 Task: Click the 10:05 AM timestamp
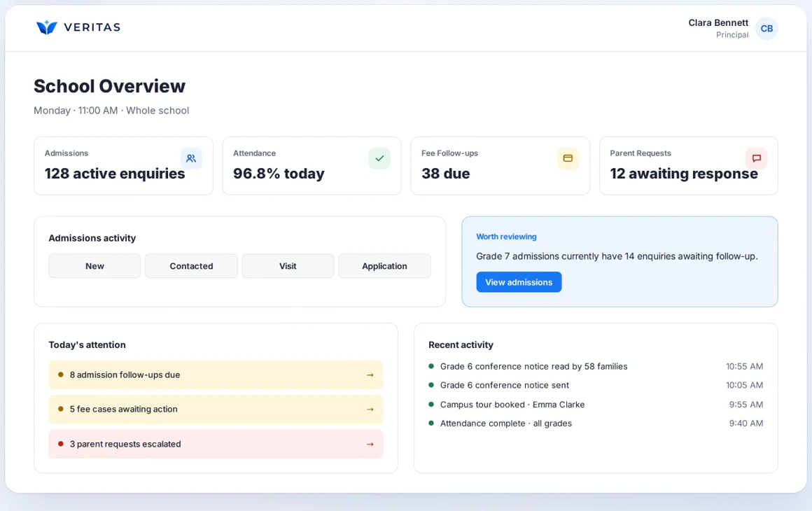tap(744, 385)
